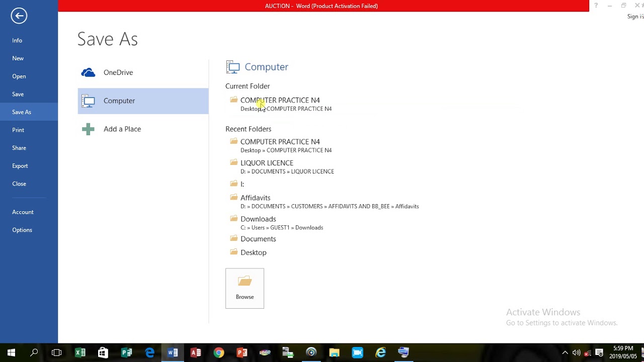Open Internet Explorer from taskbar
The width and height of the screenshot is (644, 362).
click(381, 352)
